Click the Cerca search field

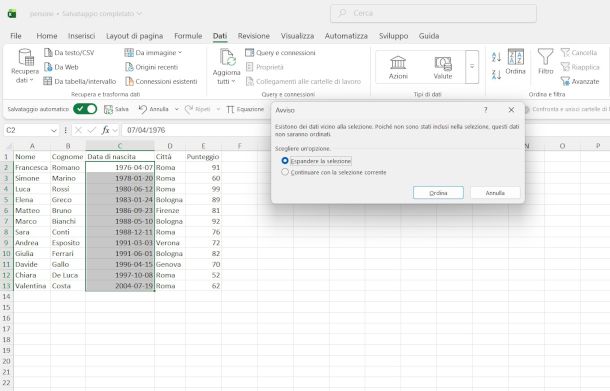click(x=433, y=13)
